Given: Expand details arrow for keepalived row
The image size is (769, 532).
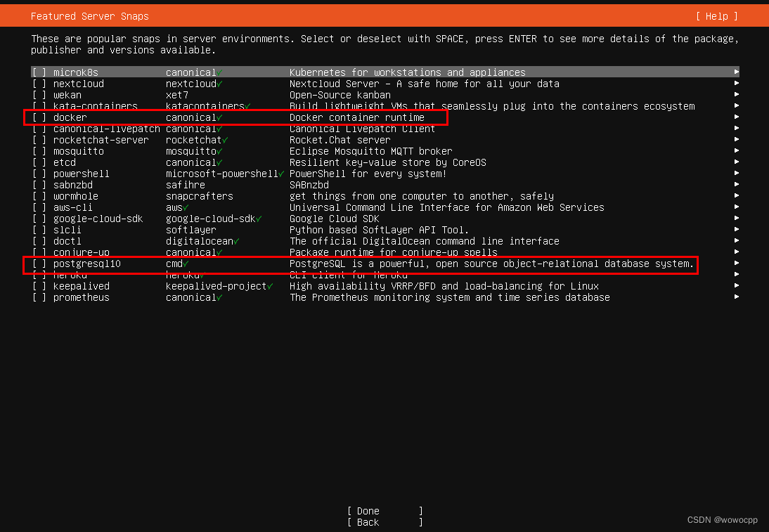Looking at the screenshot, I should pos(736,286).
